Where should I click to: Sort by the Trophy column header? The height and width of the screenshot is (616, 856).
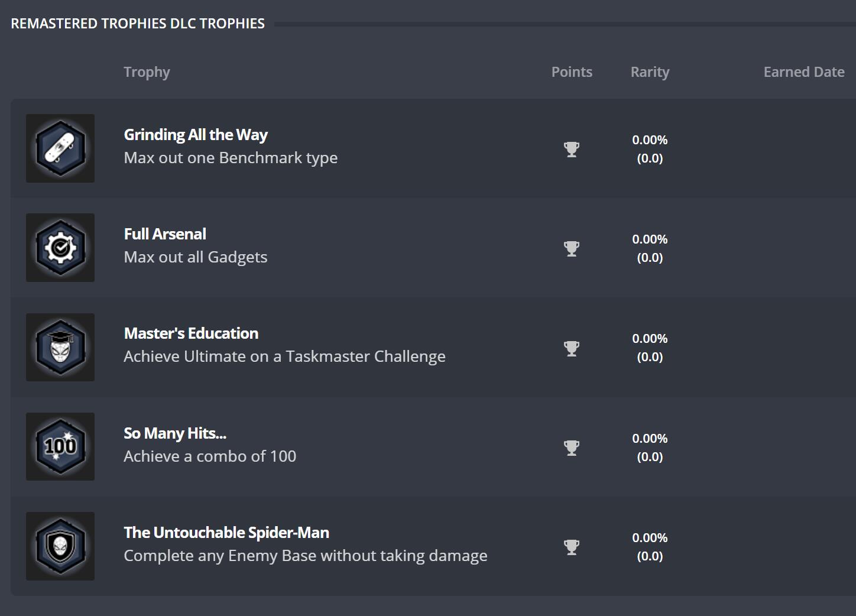tap(147, 72)
